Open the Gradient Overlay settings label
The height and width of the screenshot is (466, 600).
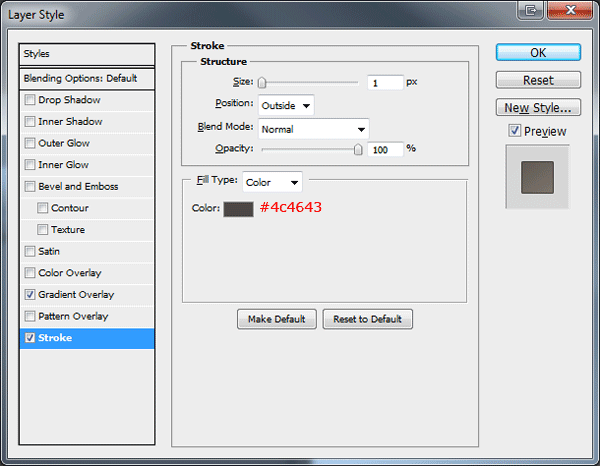[76, 295]
